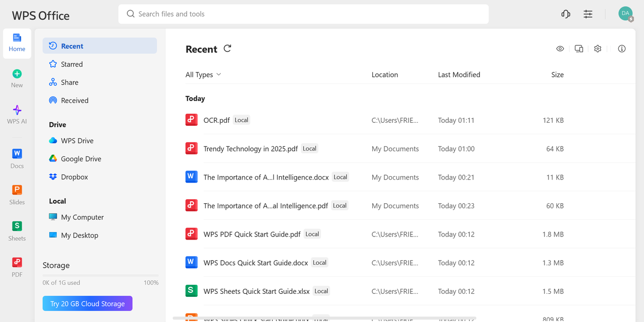The width and height of the screenshot is (644, 322).
Task: Open the Sheets app icon
Action: pyautogui.click(x=17, y=226)
